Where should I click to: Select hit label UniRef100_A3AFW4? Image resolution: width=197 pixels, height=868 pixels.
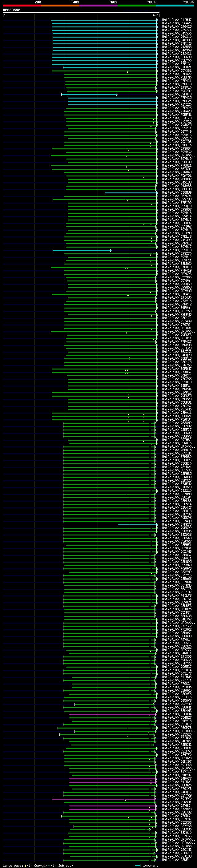click(x=176, y=420)
